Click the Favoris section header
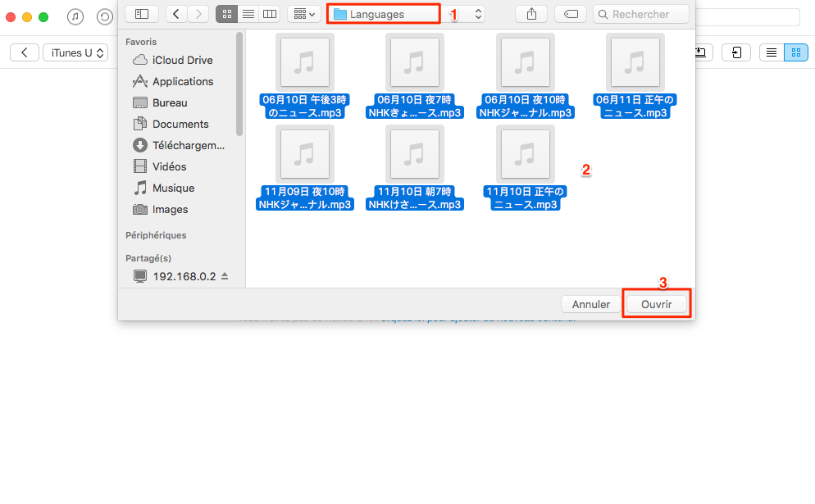The width and height of the screenshot is (815, 504). click(141, 42)
